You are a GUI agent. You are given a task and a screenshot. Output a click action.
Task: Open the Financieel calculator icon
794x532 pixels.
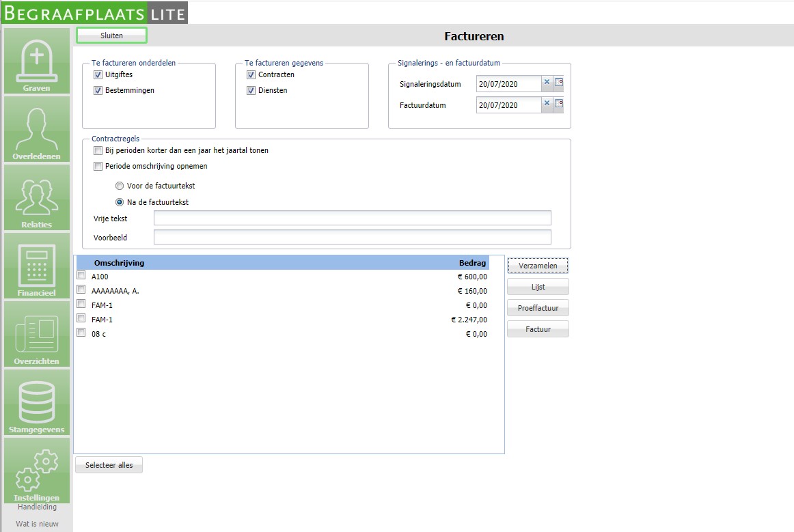(36, 266)
